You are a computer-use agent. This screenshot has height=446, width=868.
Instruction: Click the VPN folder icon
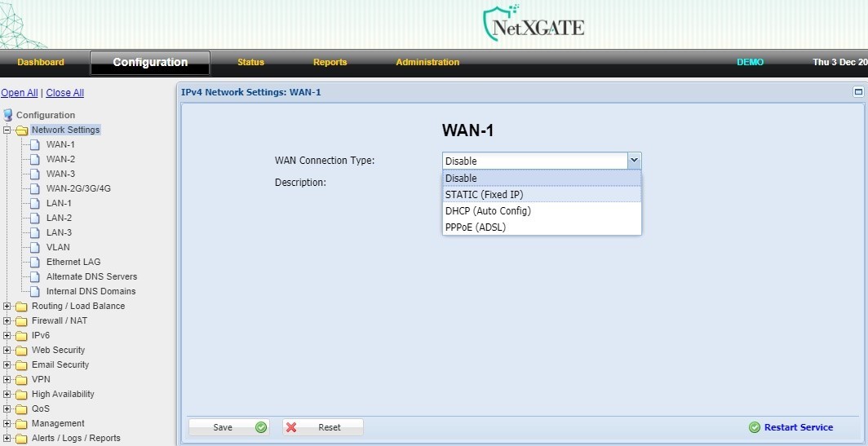pos(21,380)
